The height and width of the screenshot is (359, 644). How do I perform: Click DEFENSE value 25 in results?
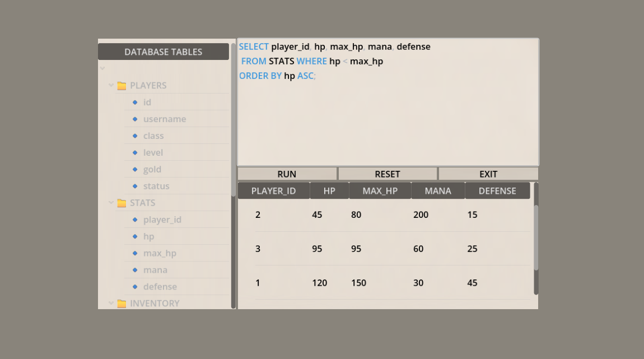[x=472, y=249]
